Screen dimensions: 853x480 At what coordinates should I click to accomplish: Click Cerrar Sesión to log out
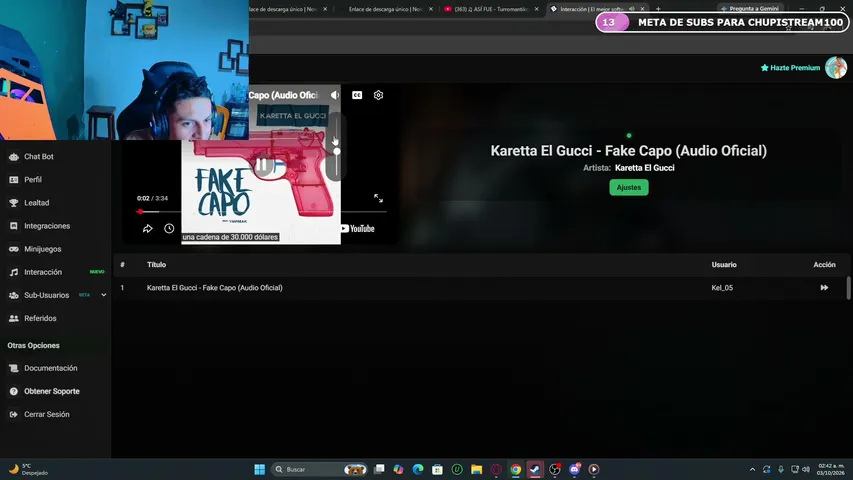(x=47, y=414)
